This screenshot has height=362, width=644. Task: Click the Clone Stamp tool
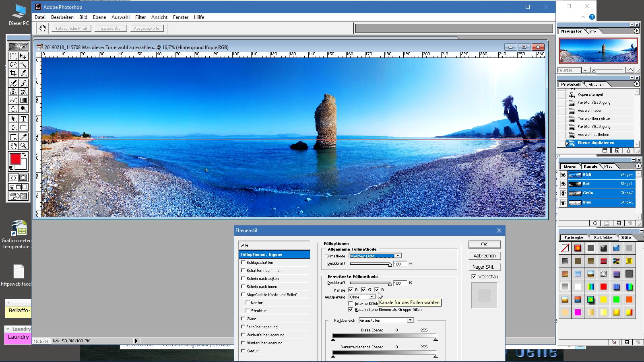[x=13, y=92]
